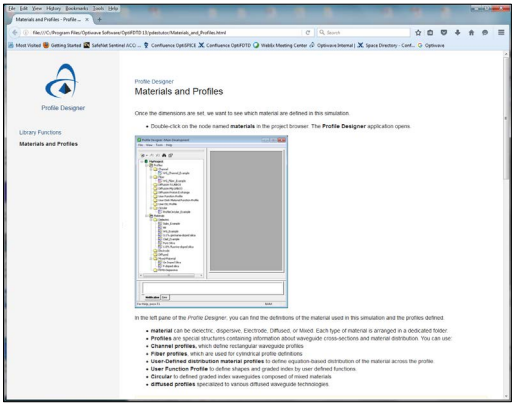Click the page vertical scrollbar thumb
This screenshot has width=515, height=407.
click(x=506, y=118)
